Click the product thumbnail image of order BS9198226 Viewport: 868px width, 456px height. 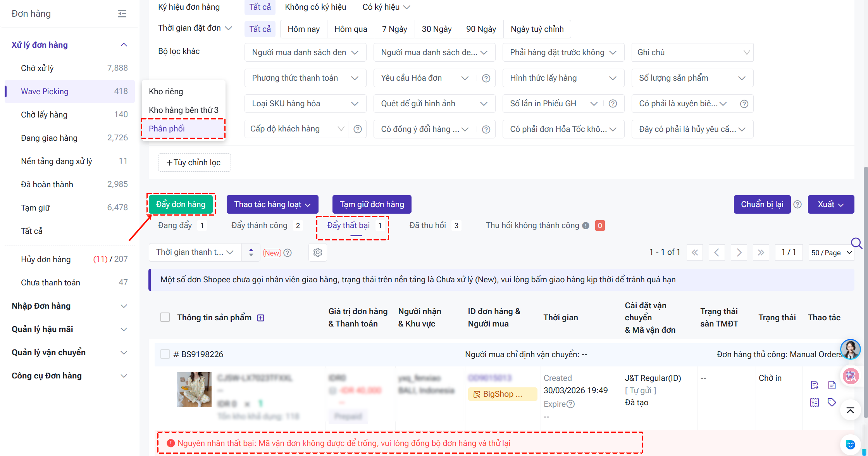194,389
